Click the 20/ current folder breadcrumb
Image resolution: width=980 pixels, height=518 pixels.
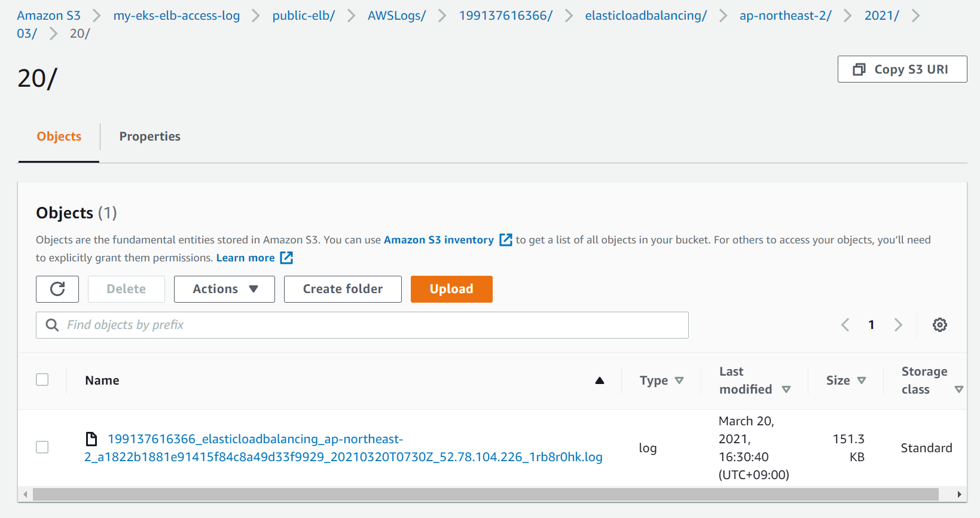click(x=80, y=33)
